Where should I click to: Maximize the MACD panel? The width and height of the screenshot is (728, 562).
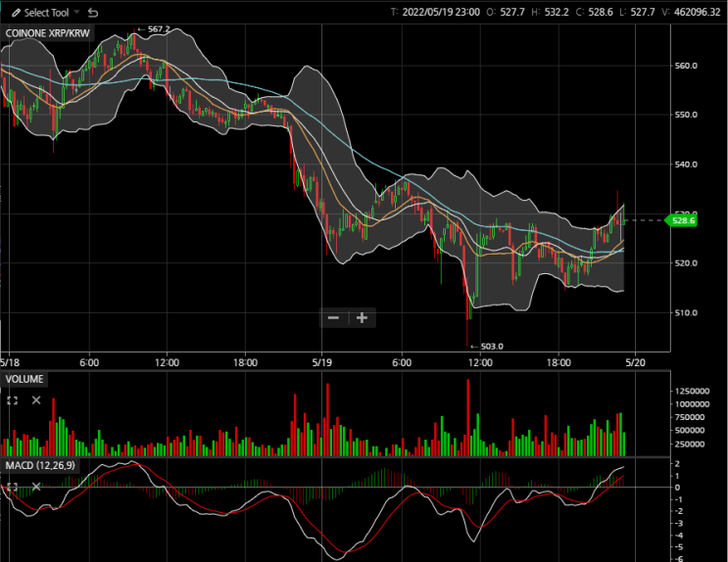[13, 486]
